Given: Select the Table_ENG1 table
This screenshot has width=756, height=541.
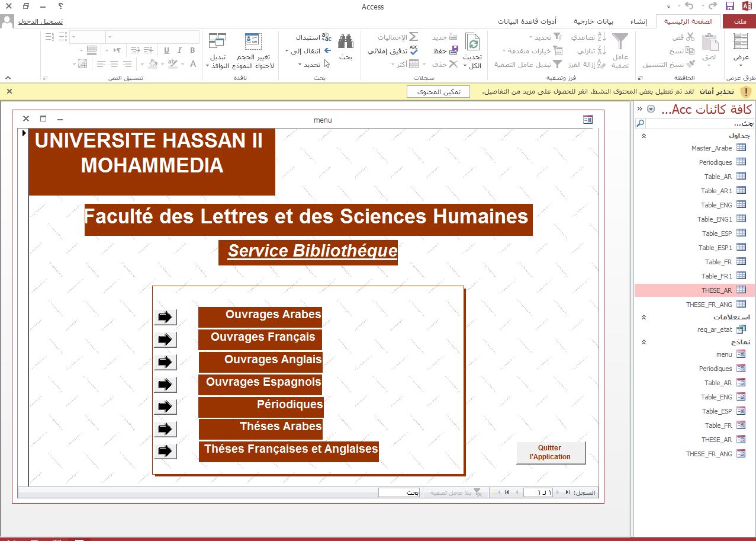Looking at the screenshot, I should tap(715, 219).
